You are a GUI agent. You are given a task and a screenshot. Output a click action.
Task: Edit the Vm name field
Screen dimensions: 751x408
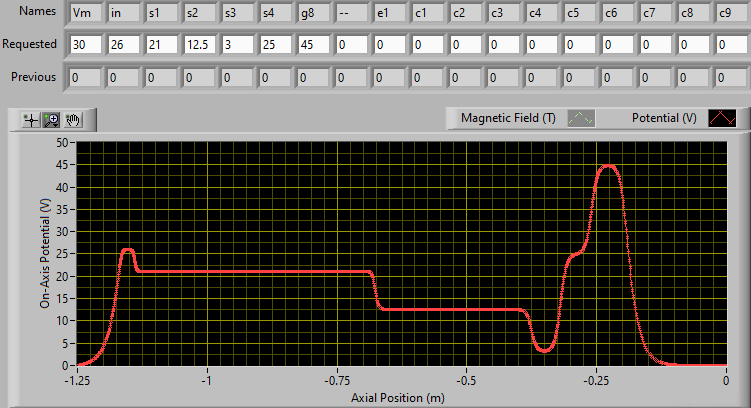(x=86, y=13)
